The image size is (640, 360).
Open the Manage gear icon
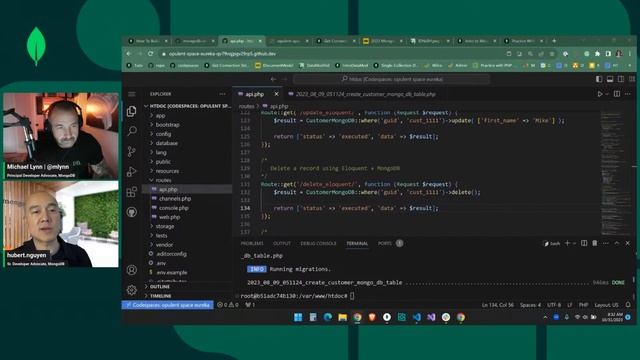tap(131, 290)
